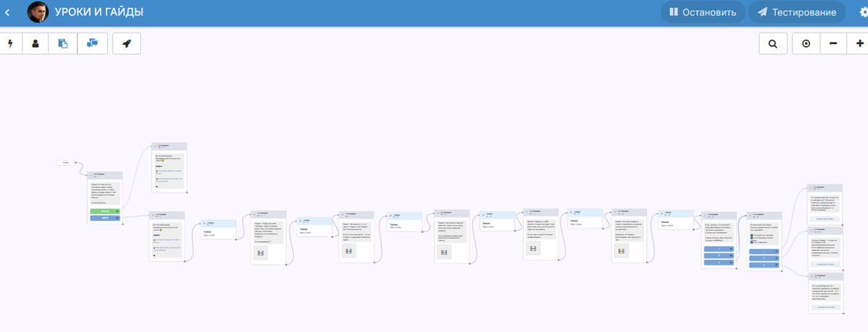This screenshot has height=332, width=868.
Task: Center the canvas with the target icon
Action: (x=806, y=43)
